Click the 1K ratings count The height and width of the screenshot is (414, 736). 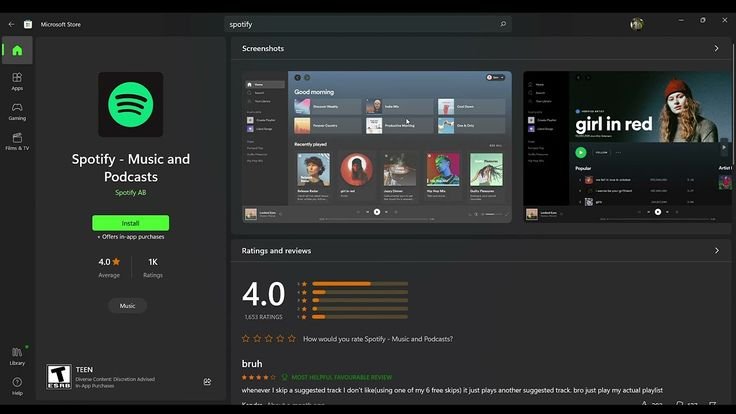153,267
